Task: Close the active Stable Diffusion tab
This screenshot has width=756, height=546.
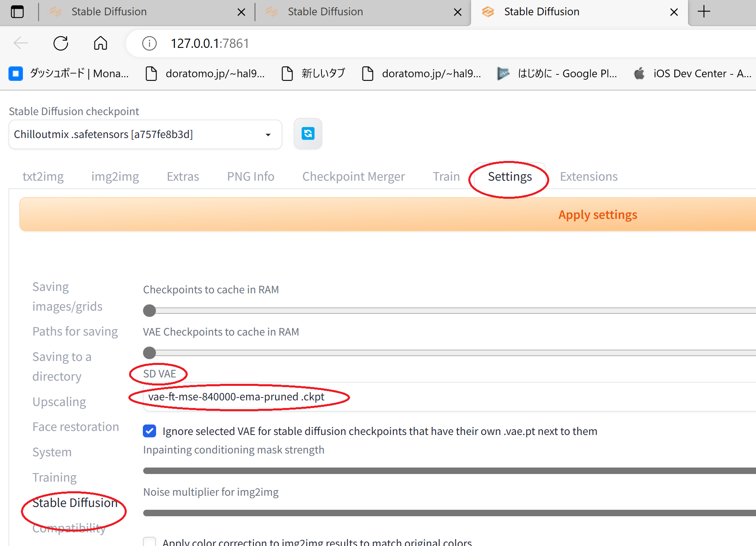Action: [x=674, y=12]
